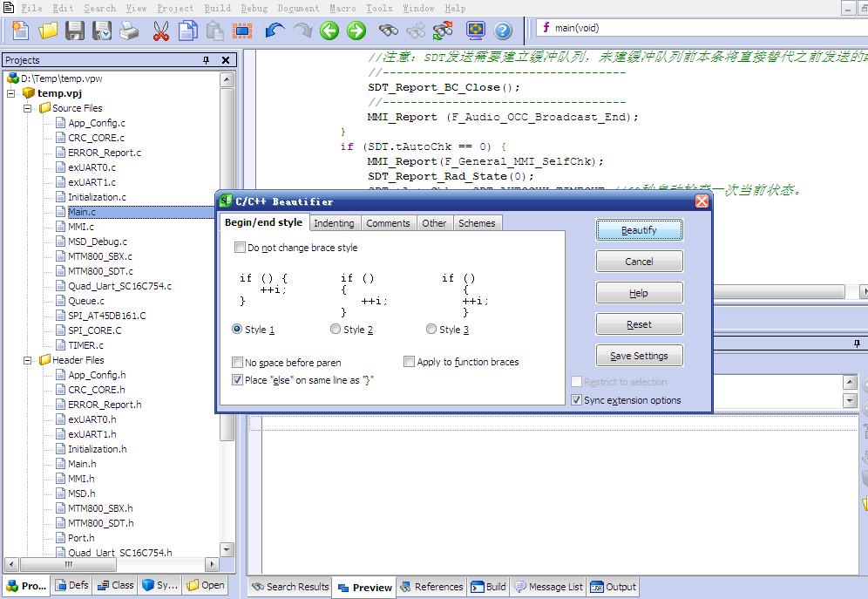Switch to the Indenting tab
Image resolution: width=868 pixels, height=599 pixels.
[x=334, y=223]
